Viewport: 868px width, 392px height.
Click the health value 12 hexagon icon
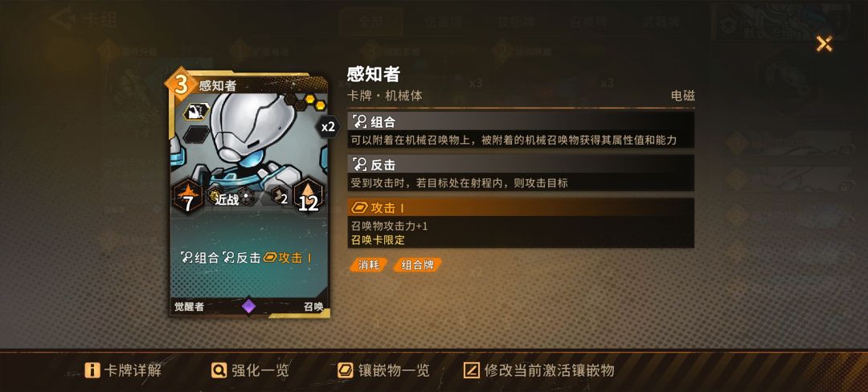pos(308,196)
